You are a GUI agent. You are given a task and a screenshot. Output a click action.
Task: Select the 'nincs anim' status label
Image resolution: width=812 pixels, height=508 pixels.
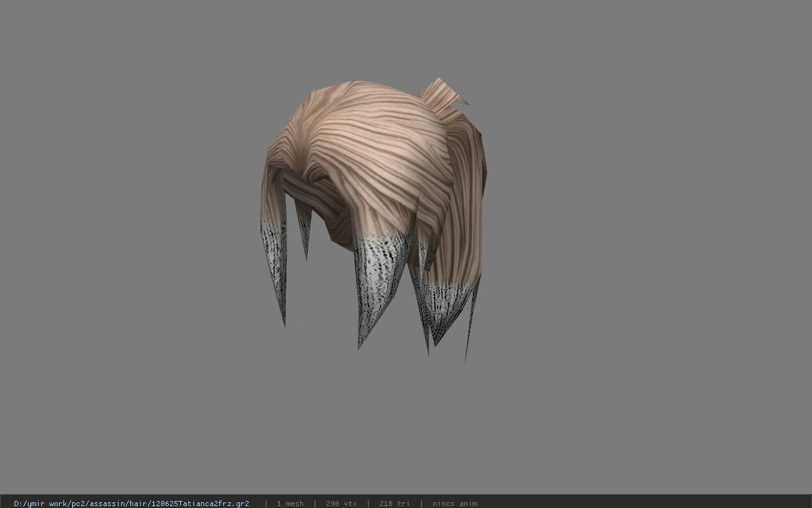(454, 504)
